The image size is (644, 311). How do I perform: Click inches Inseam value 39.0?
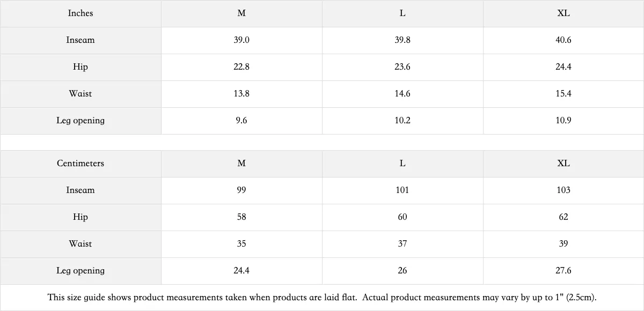[241, 40]
